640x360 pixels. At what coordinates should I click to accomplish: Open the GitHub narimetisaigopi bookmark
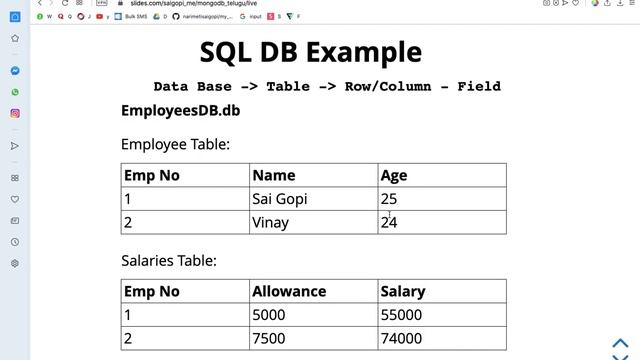[202, 17]
